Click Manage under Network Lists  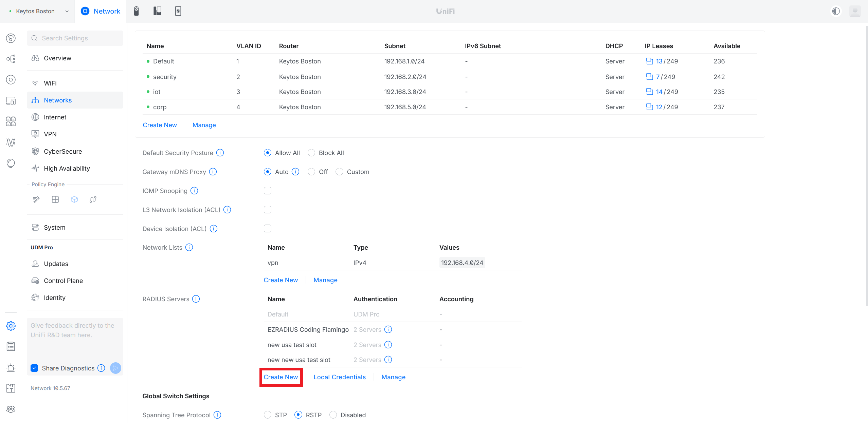coord(325,280)
